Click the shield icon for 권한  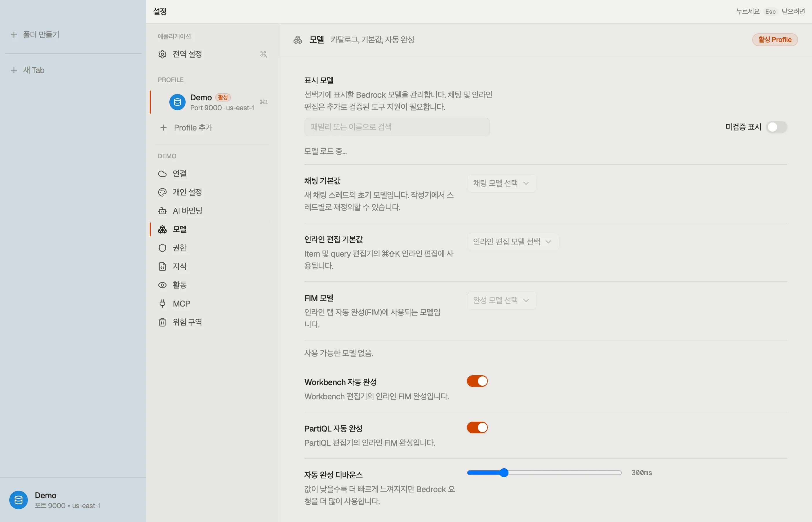coord(162,248)
